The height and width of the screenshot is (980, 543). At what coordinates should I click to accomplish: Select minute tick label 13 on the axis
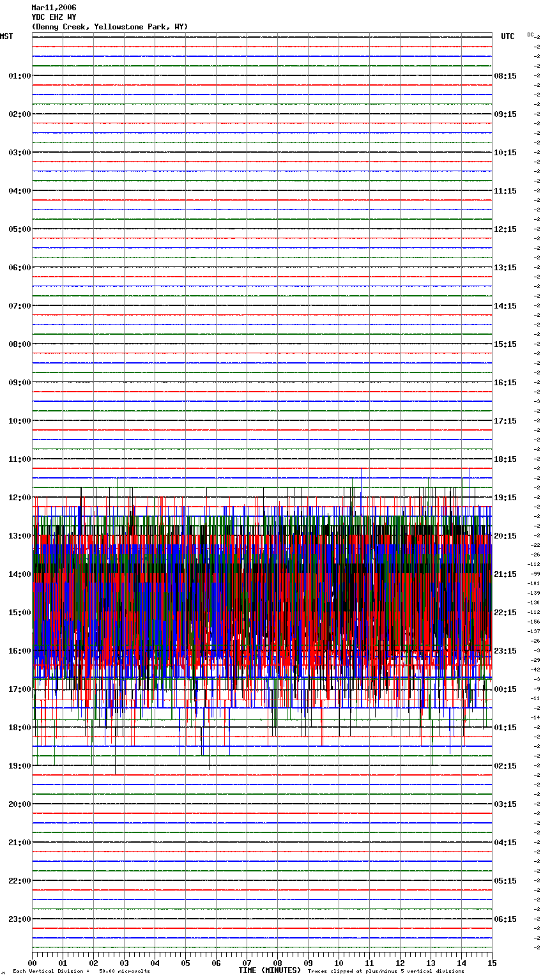pos(431,963)
